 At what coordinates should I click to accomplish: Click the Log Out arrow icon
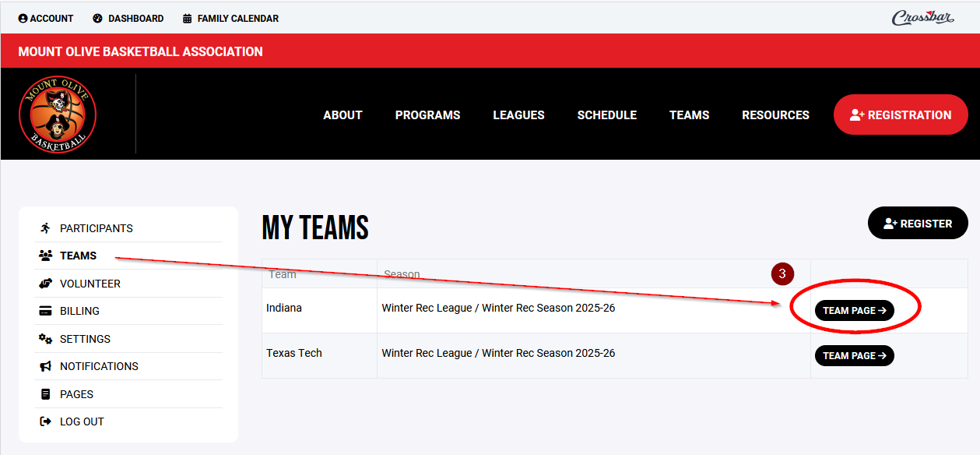45,421
